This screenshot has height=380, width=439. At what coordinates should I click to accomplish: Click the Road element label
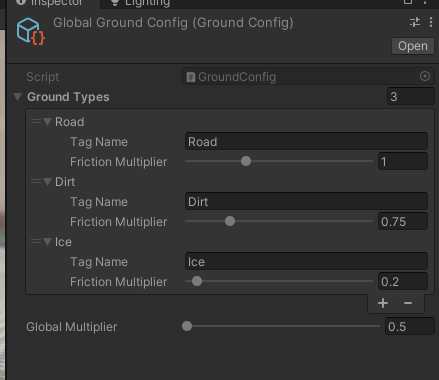point(69,122)
